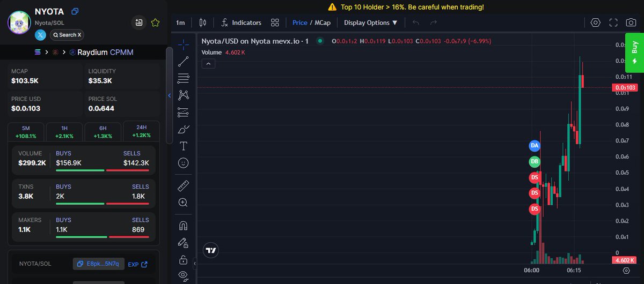Click the DB chart marker
Screen dimensions: 644x284
[x=535, y=161]
